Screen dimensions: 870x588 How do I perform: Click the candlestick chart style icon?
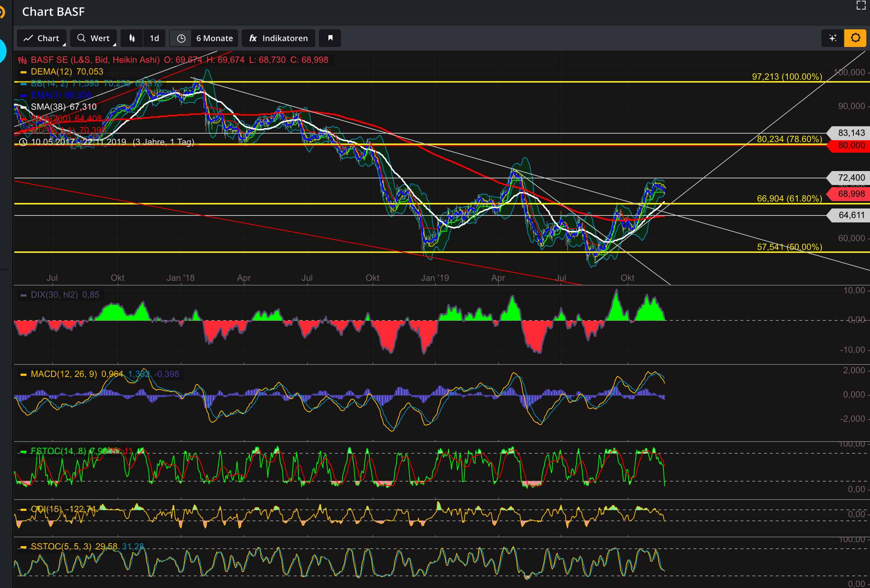click(132, 38)
